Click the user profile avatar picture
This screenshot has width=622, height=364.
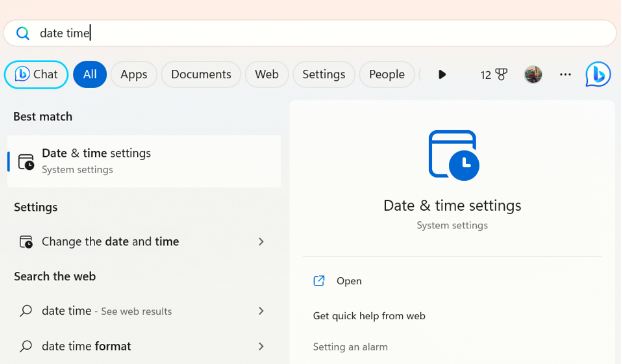533,75
